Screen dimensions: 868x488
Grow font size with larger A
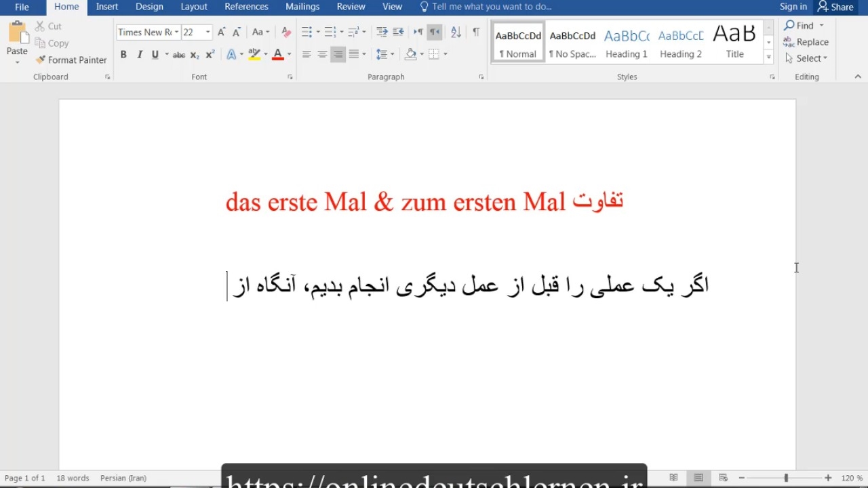point(221,32)
